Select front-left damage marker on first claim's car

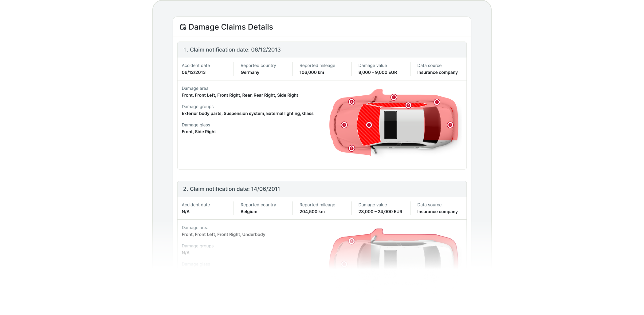pyautogui.click(x=351, y=148)
